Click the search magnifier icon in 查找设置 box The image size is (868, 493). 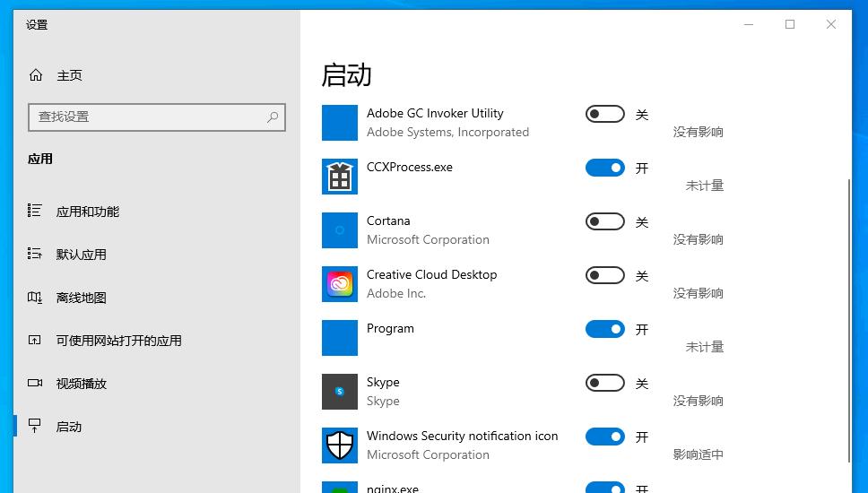pyautogui.click(x=273, y=117)
